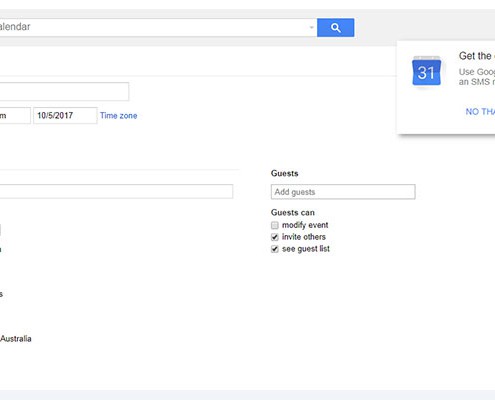Click the Guests section heading

pyautogui.click(x=284, y=173)
